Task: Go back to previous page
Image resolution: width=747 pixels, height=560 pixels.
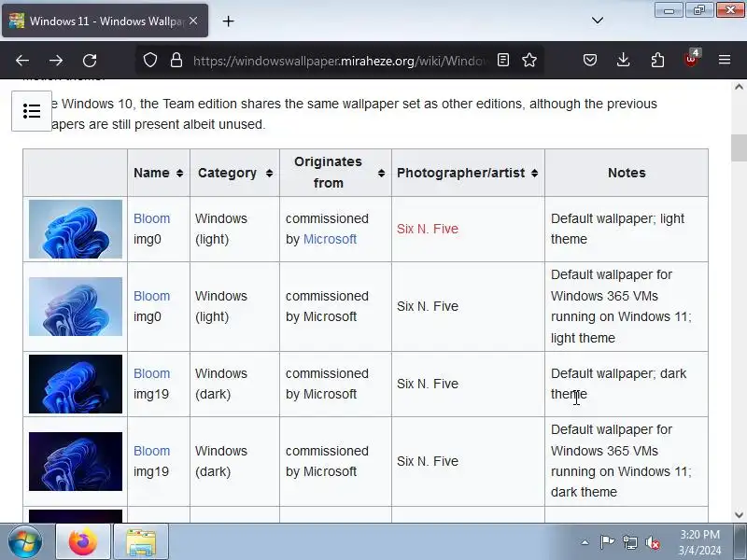Action: coord(22,61)
